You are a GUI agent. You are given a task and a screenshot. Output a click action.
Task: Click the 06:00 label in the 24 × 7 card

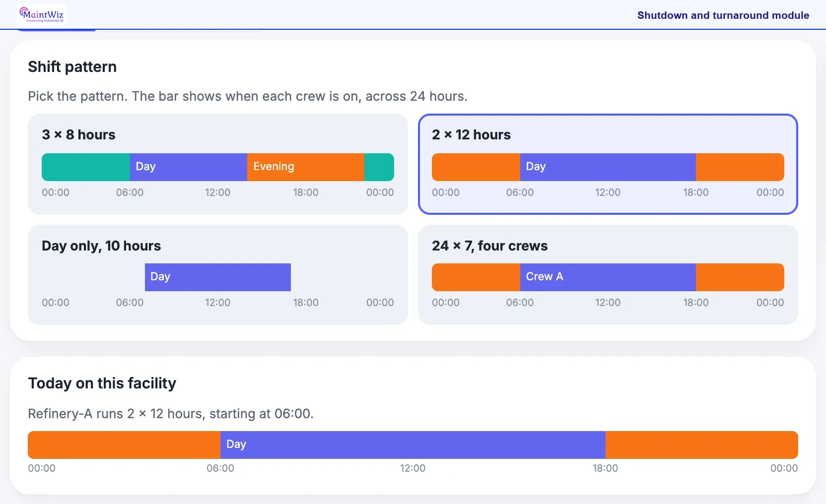point(520,303)
